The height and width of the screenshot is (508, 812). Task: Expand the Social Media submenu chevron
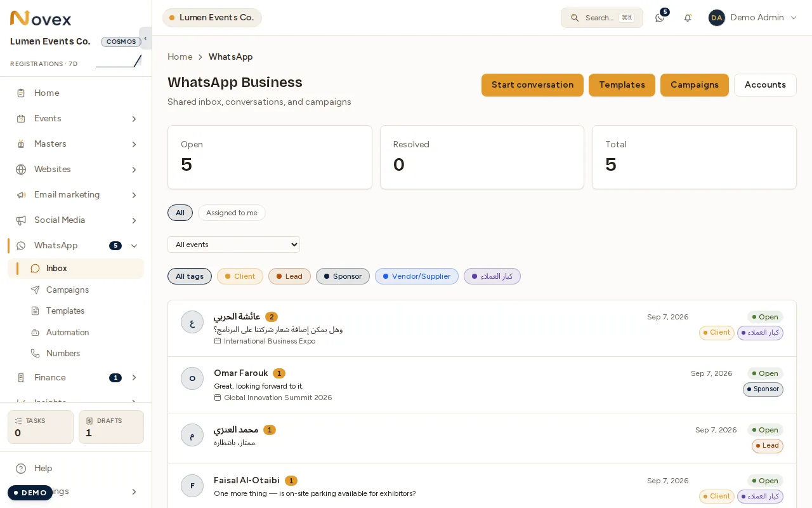134,220
